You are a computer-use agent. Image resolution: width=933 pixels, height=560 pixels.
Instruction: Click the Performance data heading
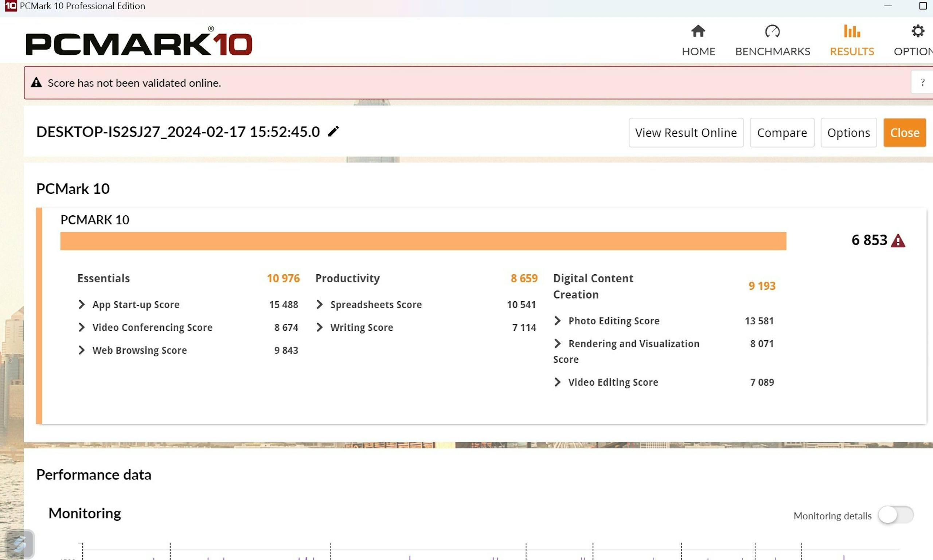(94, 474)
